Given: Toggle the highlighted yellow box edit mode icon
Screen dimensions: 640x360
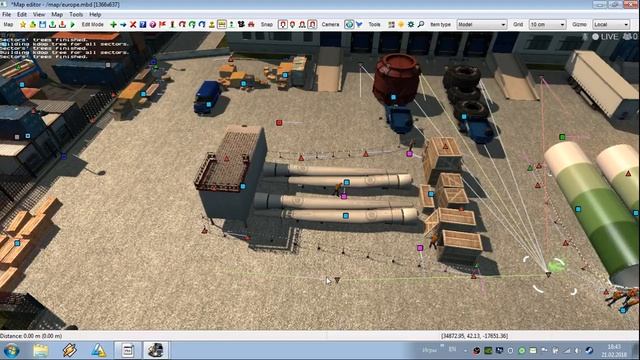Looking at the screenshot, I should pyautogui.click(x=222, y=25).
